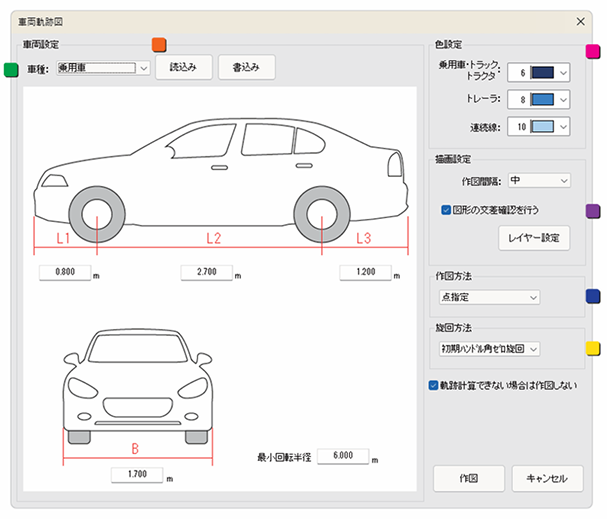
Task: Select the トレーラ color swatch number 8
Action: (x=539, y=100)
